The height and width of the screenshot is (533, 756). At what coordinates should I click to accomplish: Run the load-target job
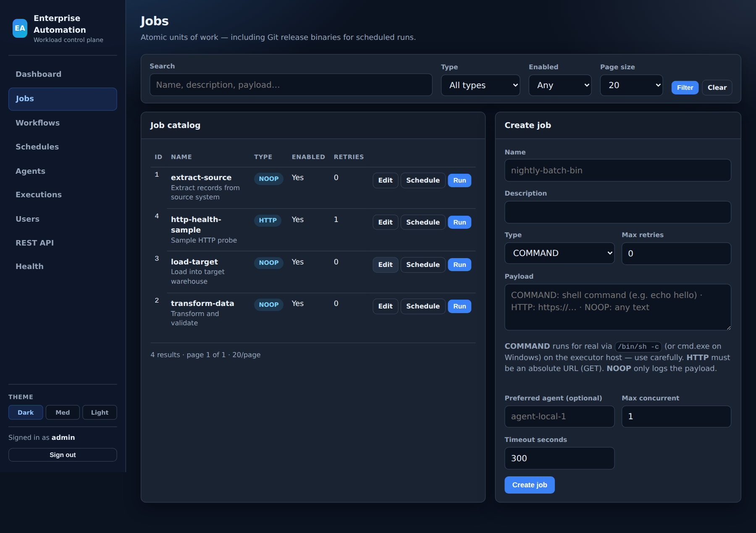(x=459, y=265)
